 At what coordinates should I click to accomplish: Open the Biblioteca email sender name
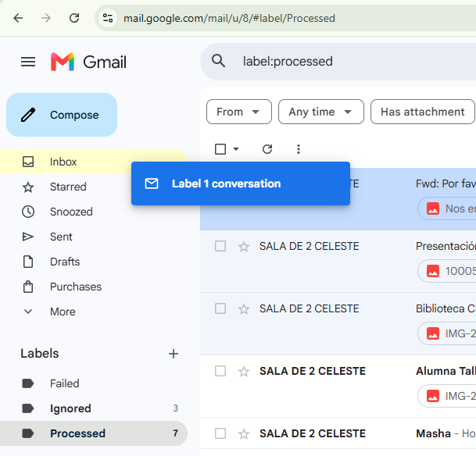[x=309, y=308]
